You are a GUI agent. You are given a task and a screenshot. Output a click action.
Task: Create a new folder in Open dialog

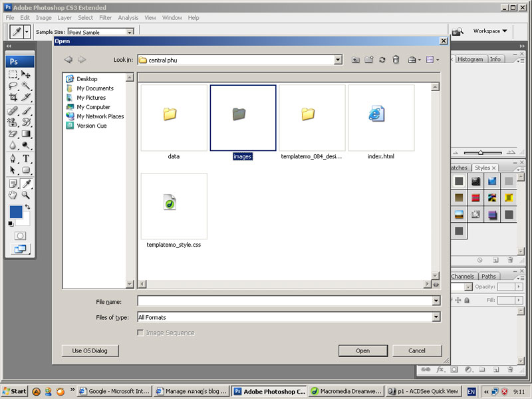(369, 60)
